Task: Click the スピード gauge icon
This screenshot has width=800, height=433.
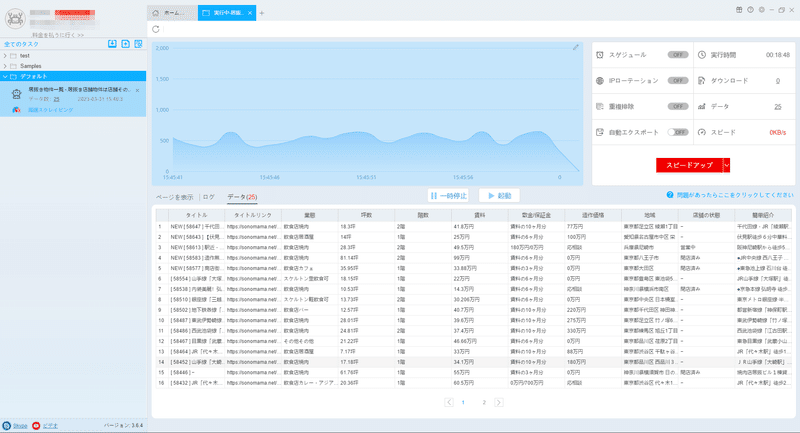Action: click(x=702, y=132)
